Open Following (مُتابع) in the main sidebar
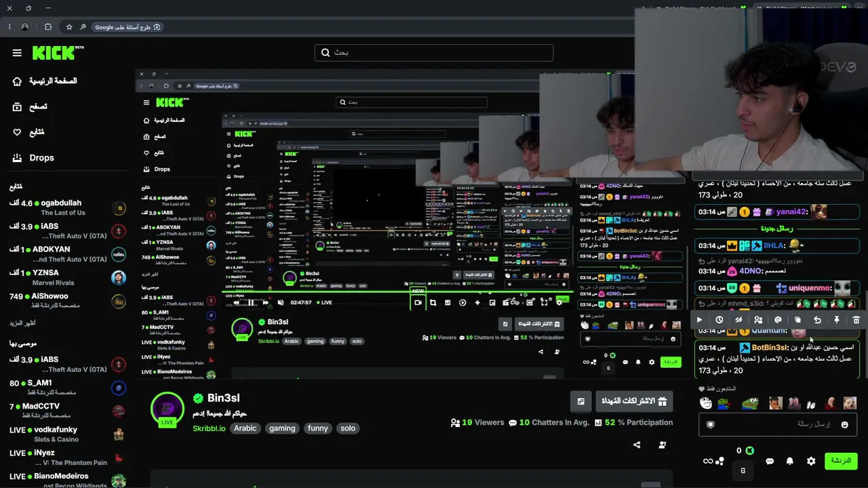Image resolution: width=868 pixels, height=488 pixels. tap(28, 132)
